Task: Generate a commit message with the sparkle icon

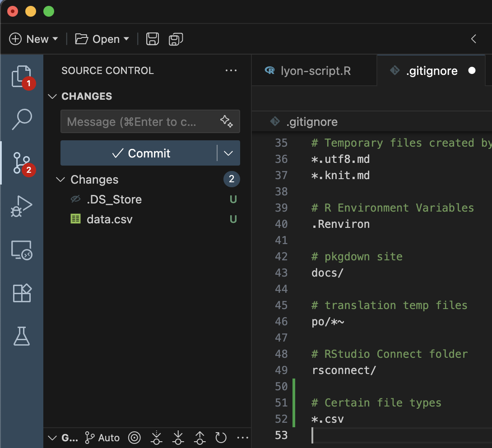Action: pyautogui.click(x=226, y=121)
